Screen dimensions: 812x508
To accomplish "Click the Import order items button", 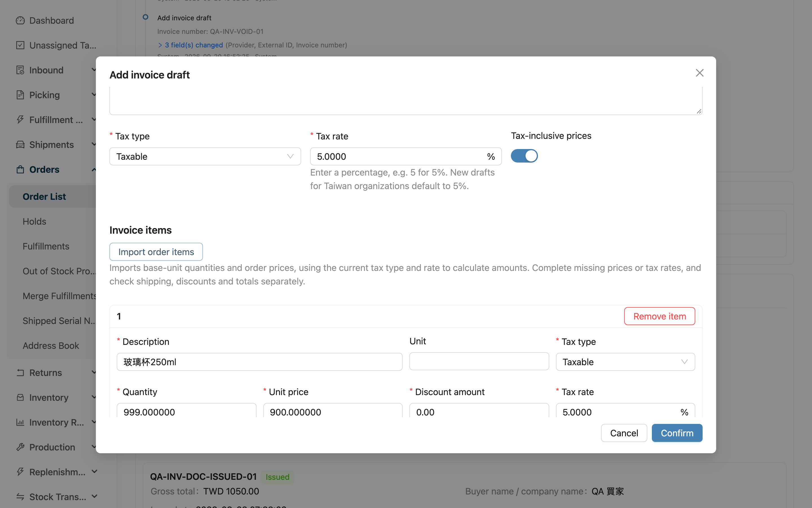I will click(x=156, y=252).
